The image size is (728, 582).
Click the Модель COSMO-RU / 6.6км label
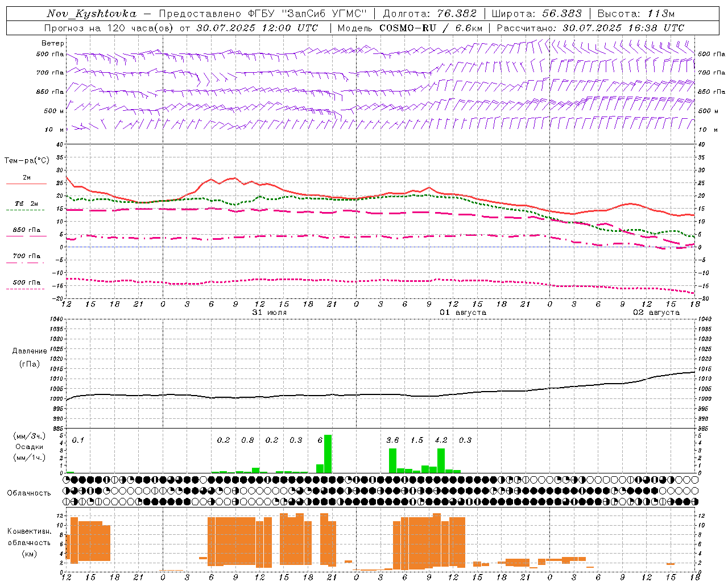410,28
